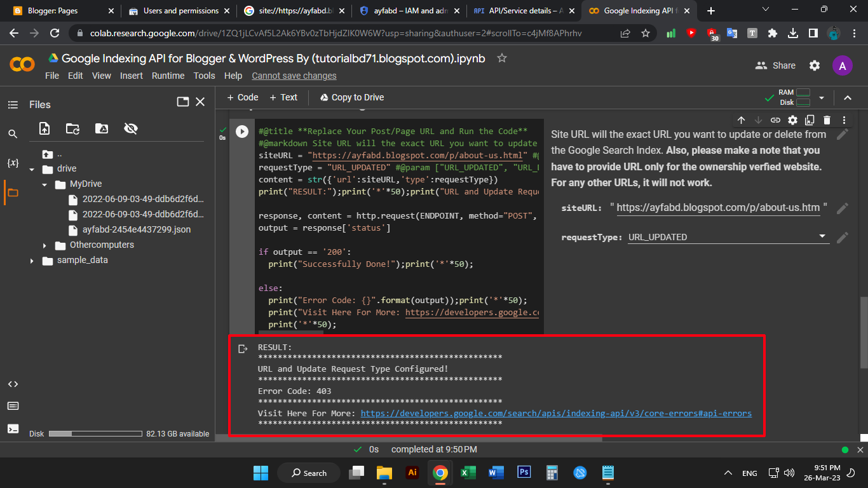Open the find and replace sidebar
This screenshot has width=868, height=488.
(13, 134)
